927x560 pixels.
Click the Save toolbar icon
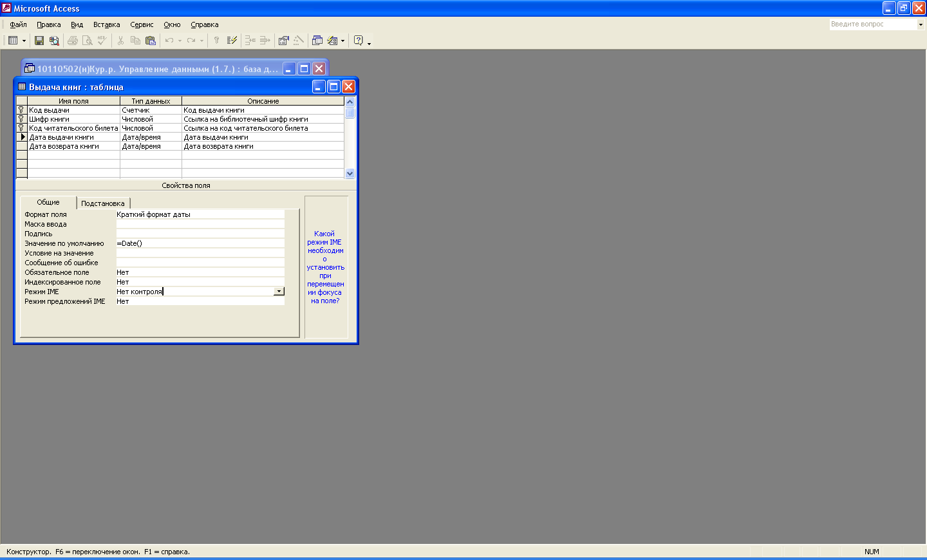[x=39, y=41]
